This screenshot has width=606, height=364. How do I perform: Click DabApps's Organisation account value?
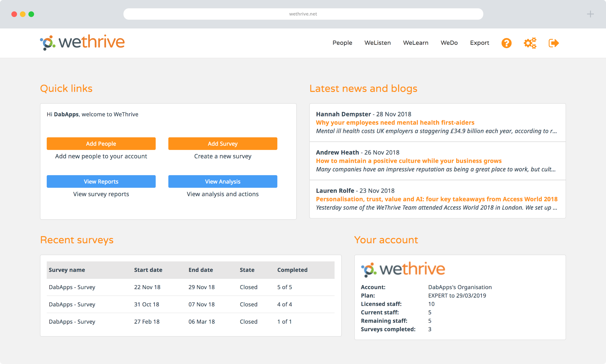point(460,287)
